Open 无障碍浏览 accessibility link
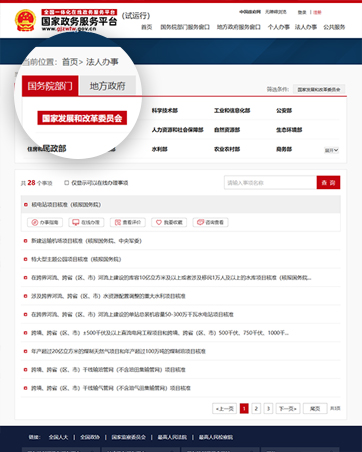This screenshot has height=452, width=362. point(276,12)
